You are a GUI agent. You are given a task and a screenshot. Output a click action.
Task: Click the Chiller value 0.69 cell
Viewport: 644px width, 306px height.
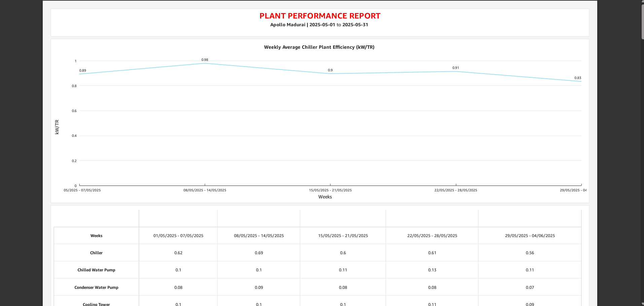[259, 253]
